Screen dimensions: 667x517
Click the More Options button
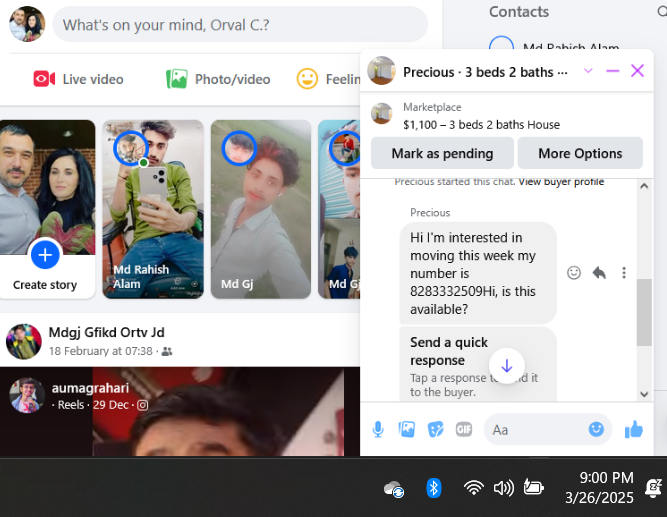(x=580, y=153)
